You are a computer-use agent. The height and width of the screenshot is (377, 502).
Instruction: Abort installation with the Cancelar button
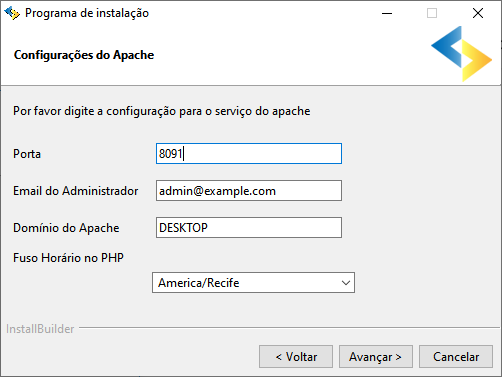(456, 357)
